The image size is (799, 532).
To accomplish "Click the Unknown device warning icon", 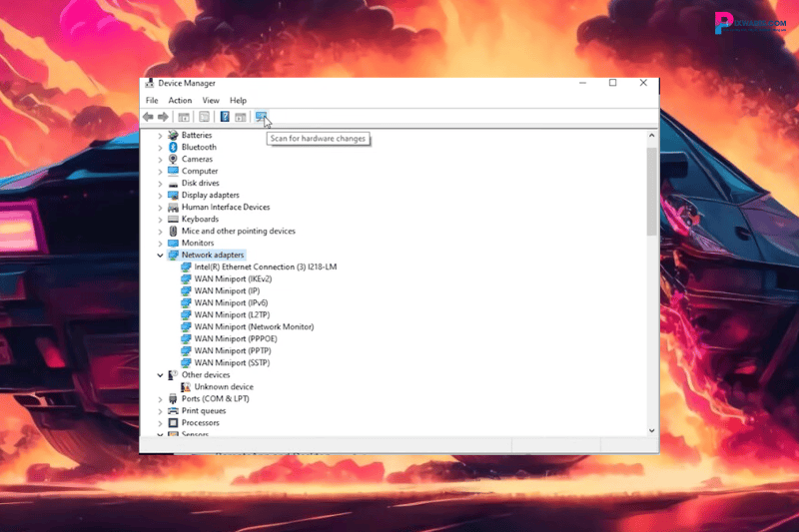I will coord(186,386).
